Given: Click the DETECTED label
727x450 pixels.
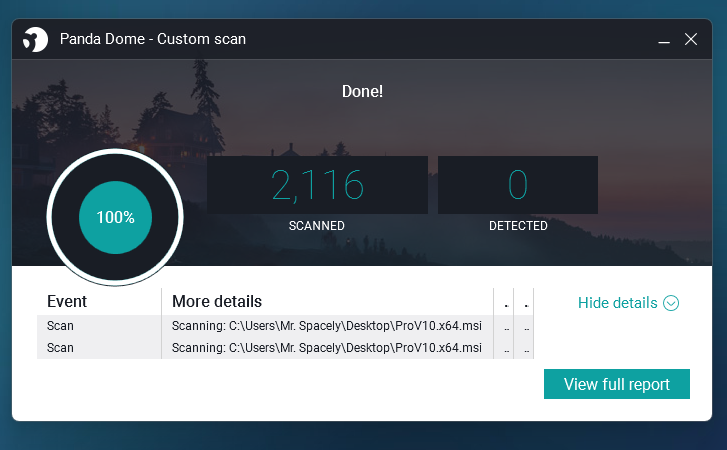Looking at the screenshot, I should click(x=518, y=226).
